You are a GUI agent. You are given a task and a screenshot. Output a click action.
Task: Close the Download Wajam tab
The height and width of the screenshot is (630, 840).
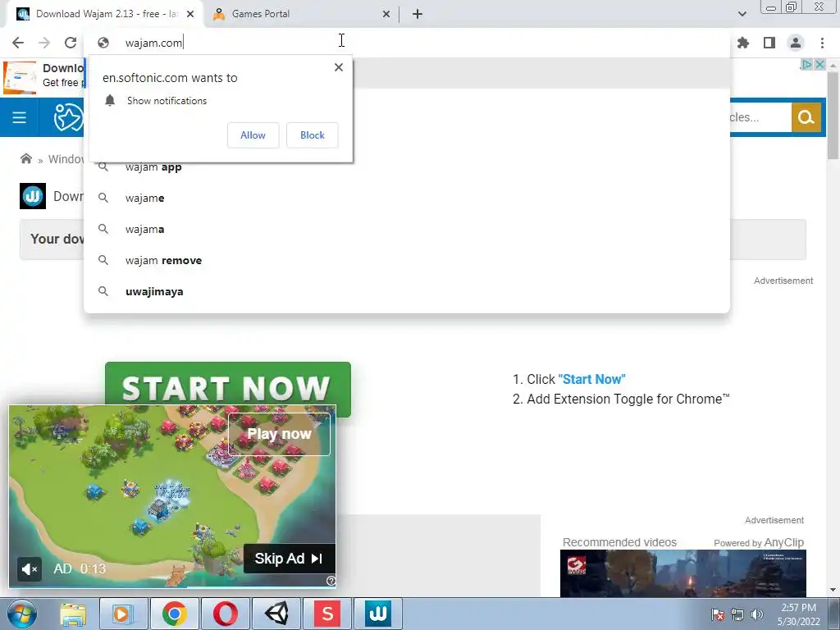click(x=190, y=14)
